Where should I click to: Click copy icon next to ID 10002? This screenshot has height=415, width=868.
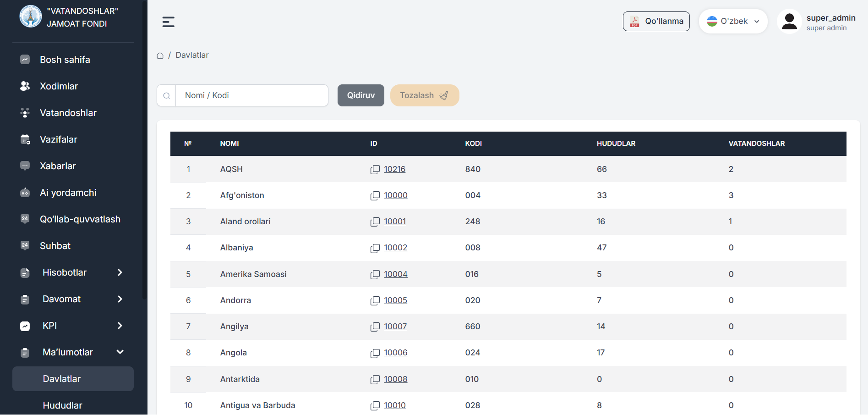375,248
